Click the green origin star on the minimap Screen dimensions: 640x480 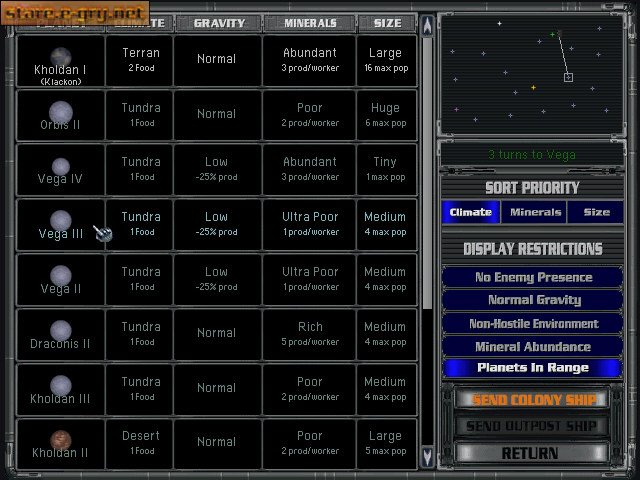click(x=553, y=34)
